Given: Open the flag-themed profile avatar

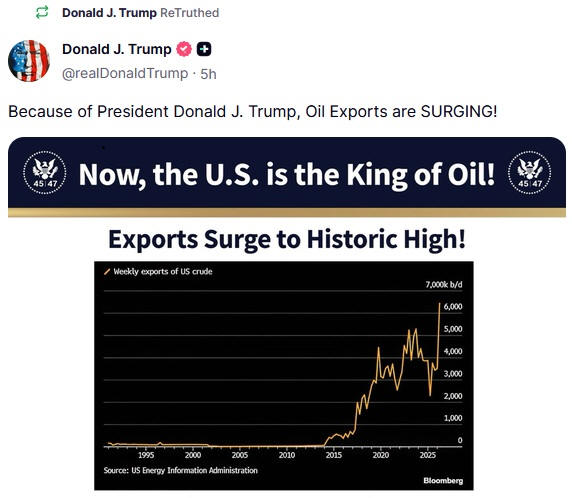Looking at the screenshot, I should [29, 61].
